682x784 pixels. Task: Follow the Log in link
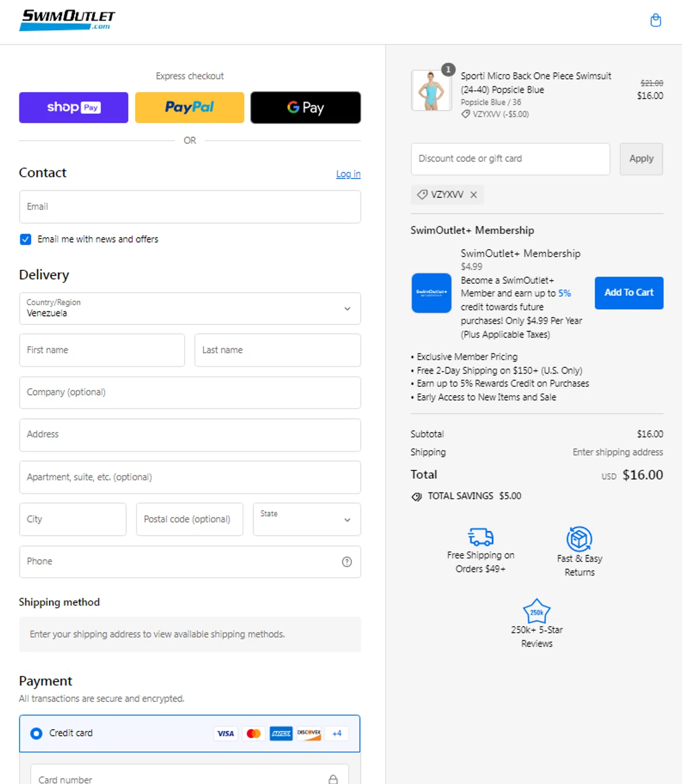pyautogui.click(x=348, y=174)
